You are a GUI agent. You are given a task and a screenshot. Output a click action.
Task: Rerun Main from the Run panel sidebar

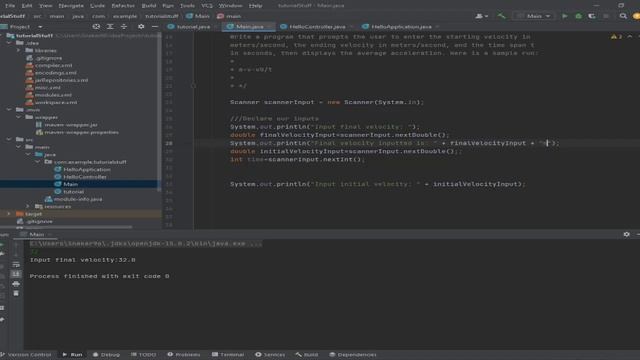click(x=2, y=244)
